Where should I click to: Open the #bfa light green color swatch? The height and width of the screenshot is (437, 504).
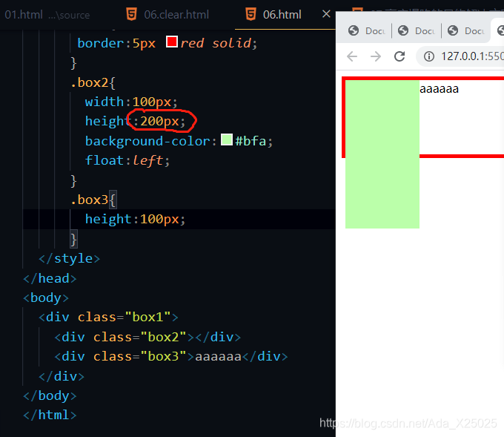pos(227,139)
